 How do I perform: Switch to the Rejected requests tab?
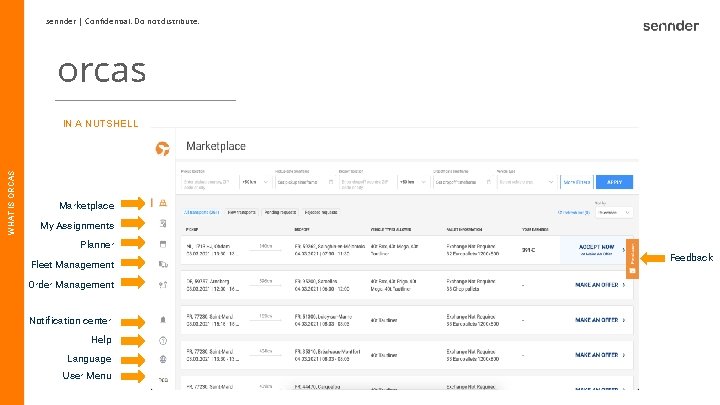(x=321, y=212)
